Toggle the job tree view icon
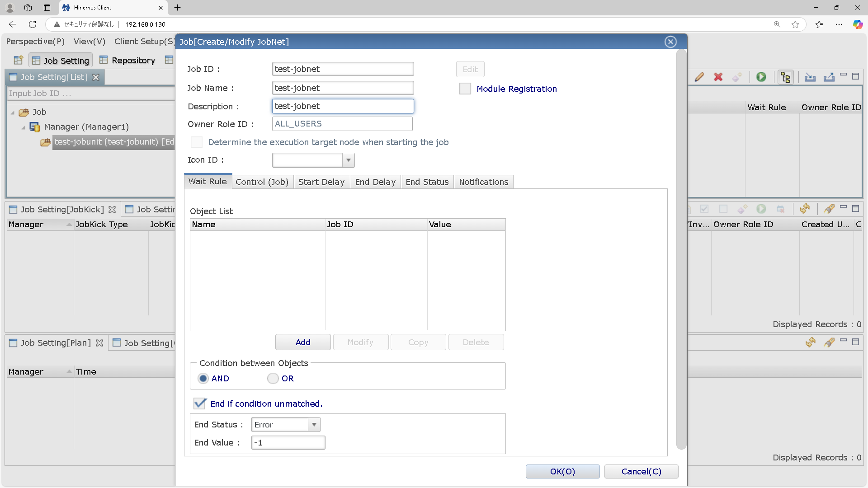The image size is (868, 488). pos(785,77)
